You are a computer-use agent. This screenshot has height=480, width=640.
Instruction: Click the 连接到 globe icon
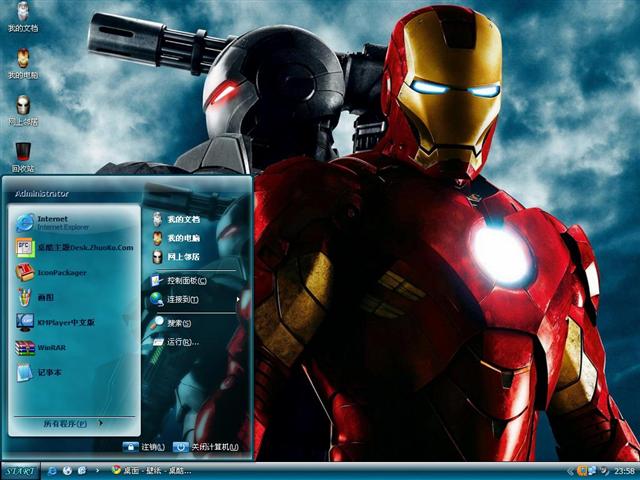[157, 300]
